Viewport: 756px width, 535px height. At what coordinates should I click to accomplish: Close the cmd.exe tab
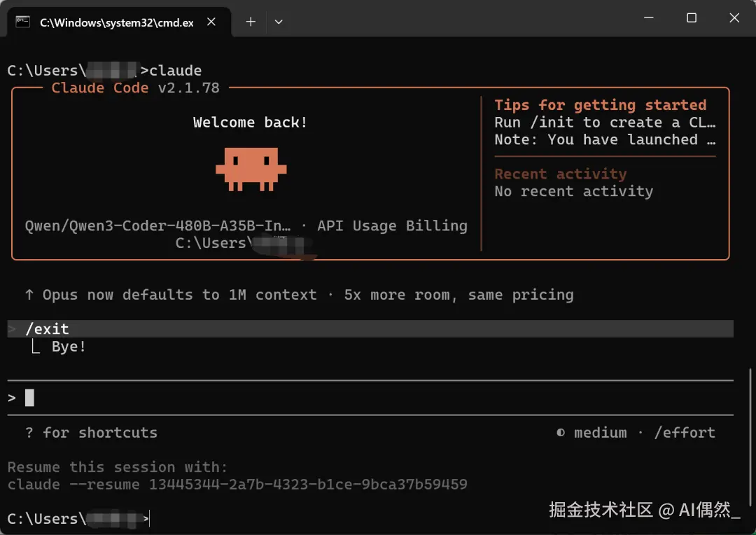coord(211,22)
